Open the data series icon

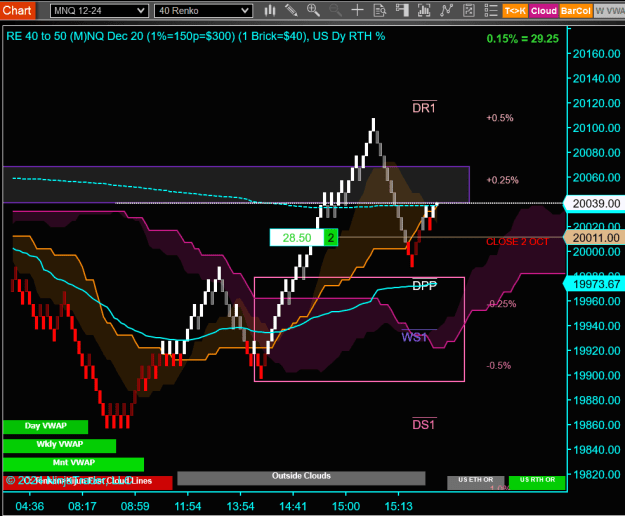424,10
